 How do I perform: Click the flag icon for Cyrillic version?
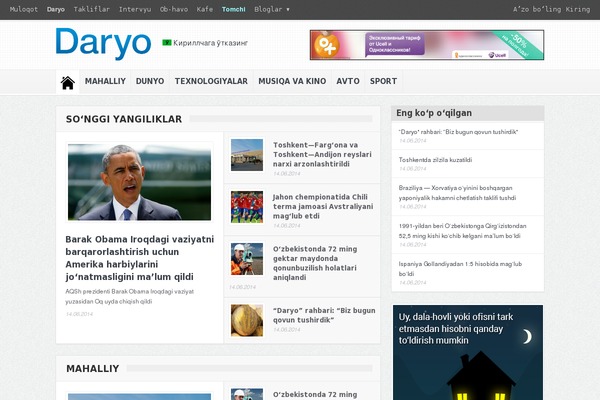167,43
